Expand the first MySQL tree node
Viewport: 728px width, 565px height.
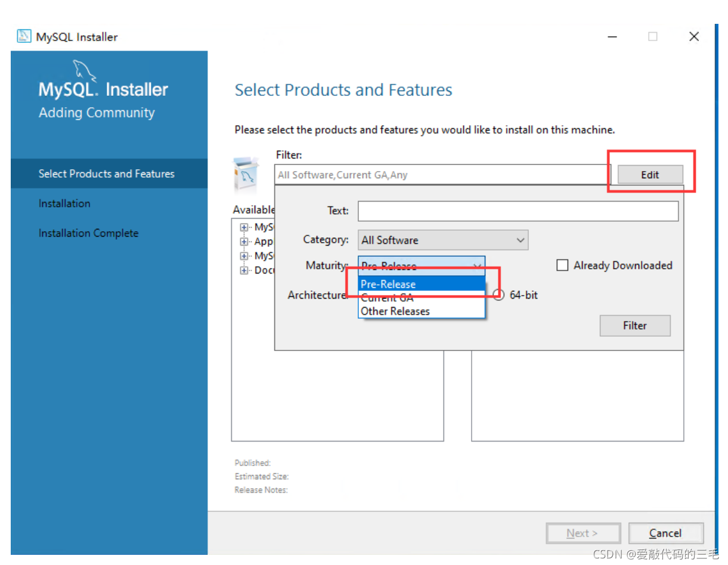(x=244, y=227)
